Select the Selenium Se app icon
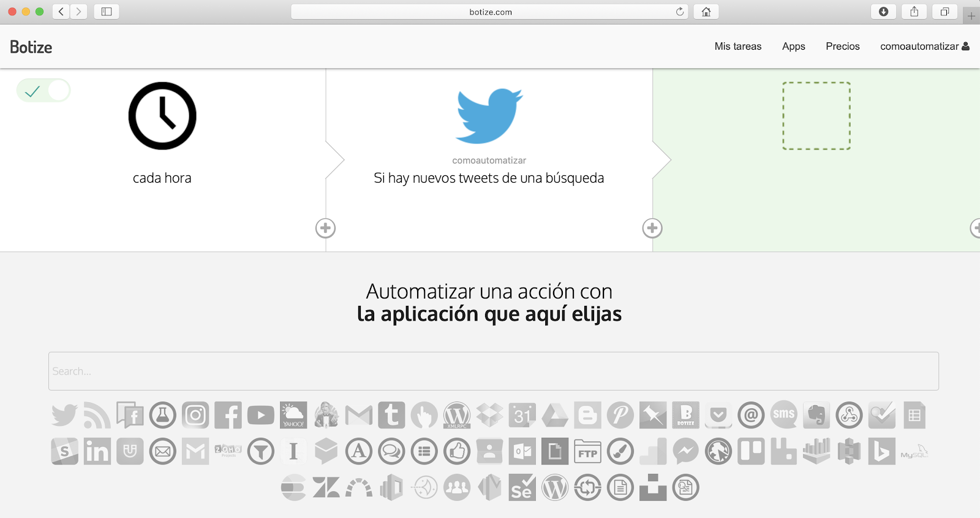The height and width of the screenshot is (518, 980). tap(522, 488)
